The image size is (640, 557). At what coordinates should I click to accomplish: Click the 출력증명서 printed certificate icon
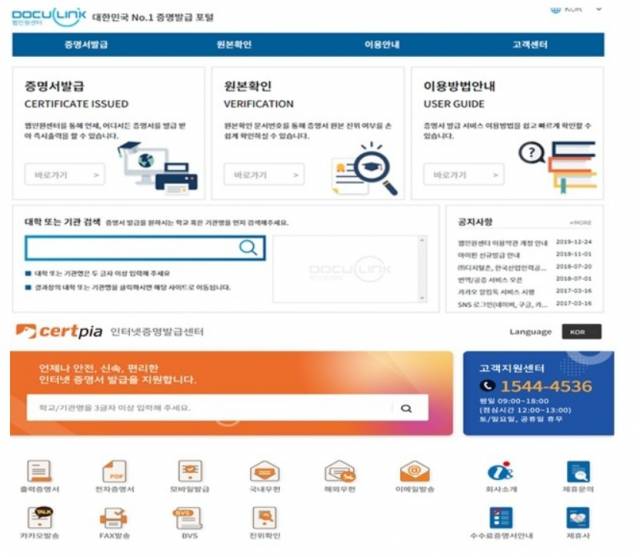39,472
